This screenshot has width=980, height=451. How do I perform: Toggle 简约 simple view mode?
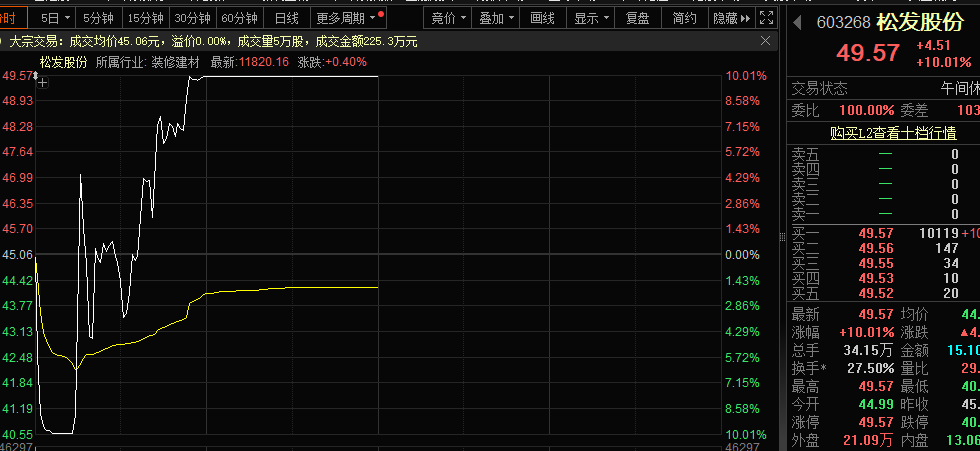coord(684,18)
